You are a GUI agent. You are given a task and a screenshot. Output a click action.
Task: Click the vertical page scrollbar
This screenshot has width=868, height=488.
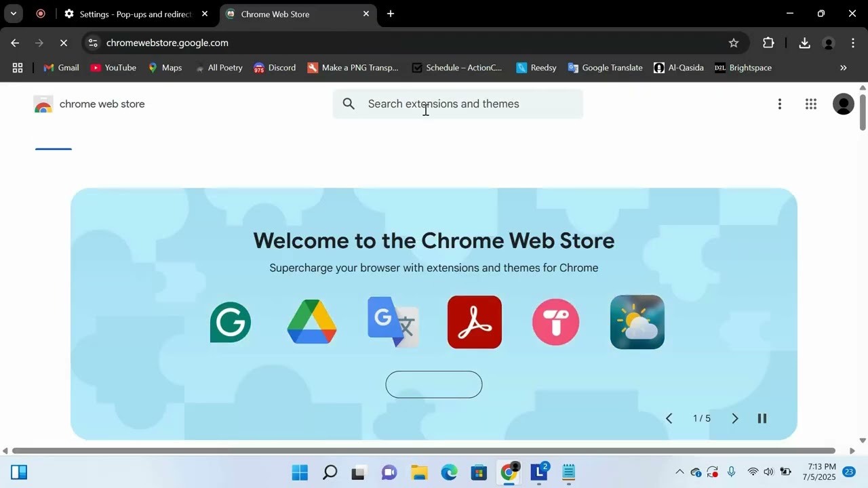pyautogui.click(x=863, y=112)
